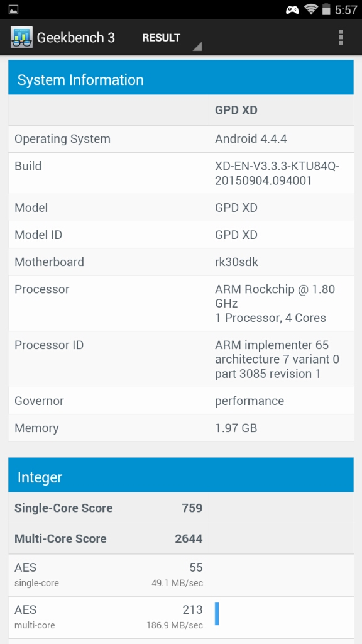362x644 pixels.
Task: Tap the Wi-Fi signal status icon
Action: [x=312, y=9]
